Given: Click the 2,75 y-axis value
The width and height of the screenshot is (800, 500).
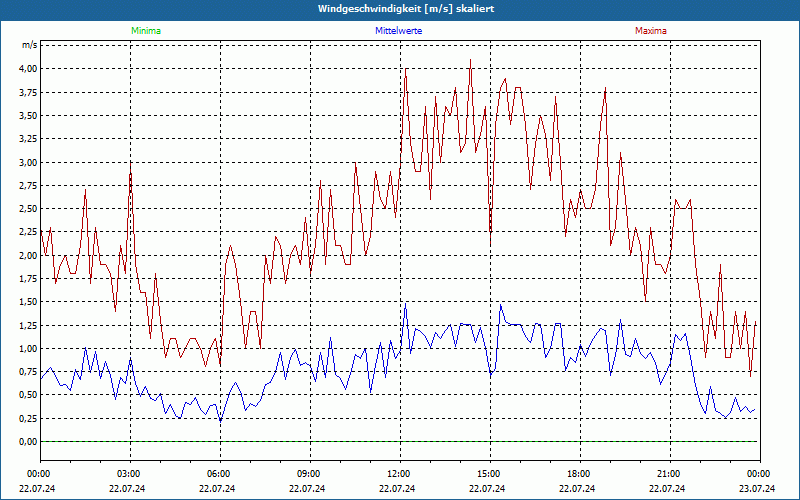Looking at the screenshot, I should point(28,186).
